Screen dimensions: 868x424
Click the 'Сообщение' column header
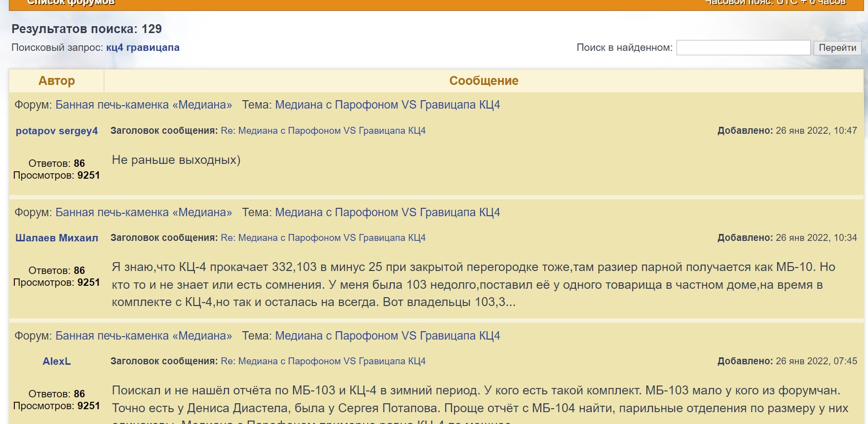point(484,81)
